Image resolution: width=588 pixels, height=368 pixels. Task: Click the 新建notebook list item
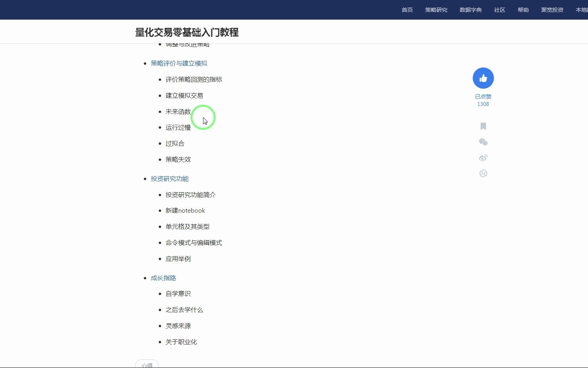pos(185,211)
